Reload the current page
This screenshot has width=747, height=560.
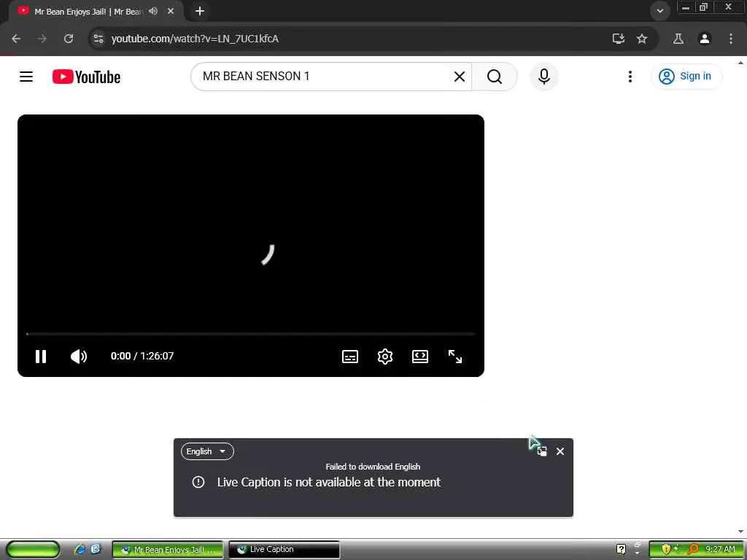pyautogui.click(x=69, y=39)
